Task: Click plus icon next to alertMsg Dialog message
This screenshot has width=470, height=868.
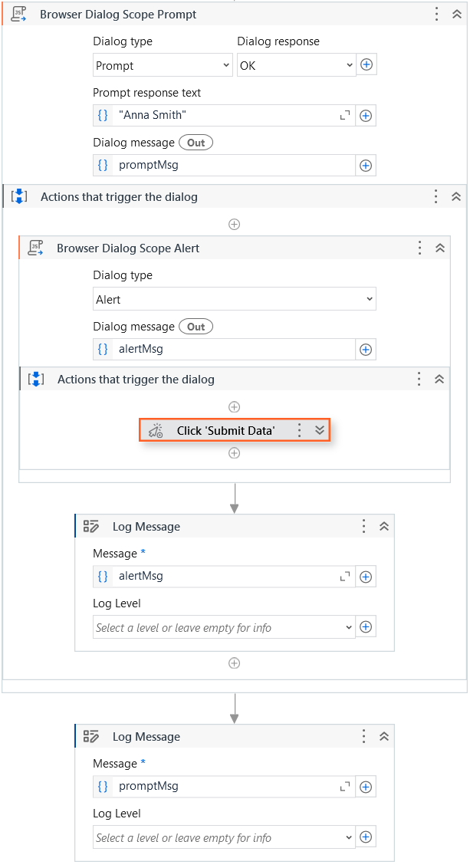Action: 366,350
